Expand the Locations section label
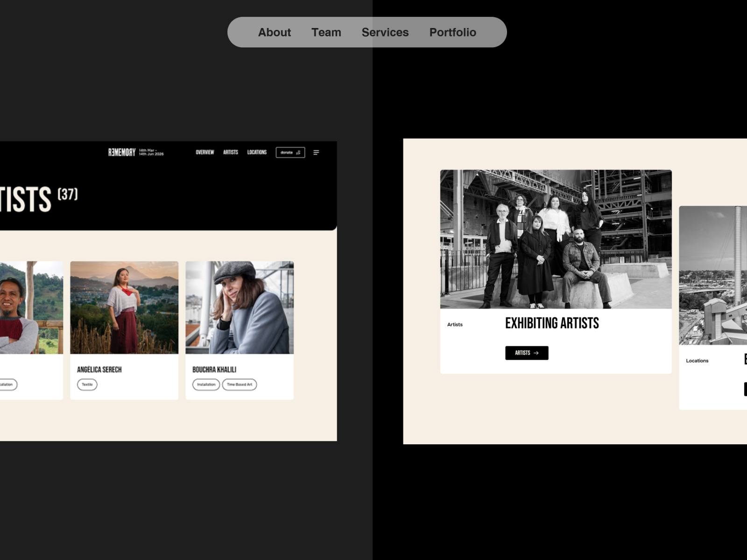747x560 pixels. (x=697, y=360)
